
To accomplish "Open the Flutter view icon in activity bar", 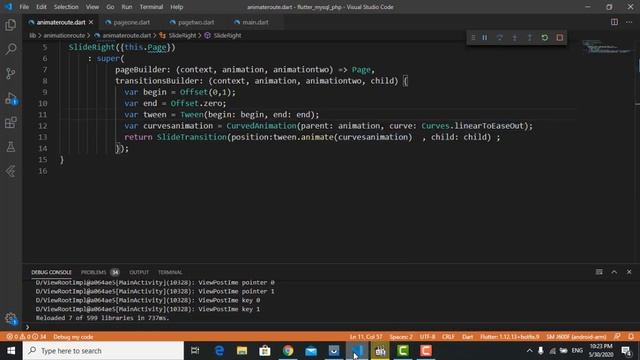I will [x=11, y=171].
